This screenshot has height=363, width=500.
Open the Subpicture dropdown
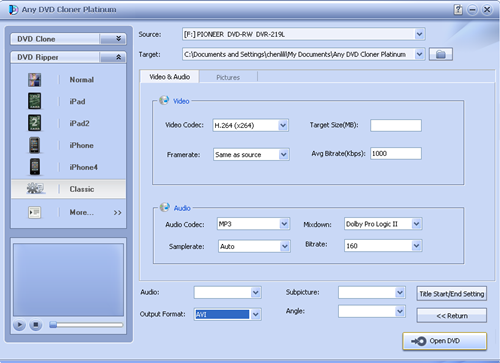pyautogui.click(x=400, y=293)
